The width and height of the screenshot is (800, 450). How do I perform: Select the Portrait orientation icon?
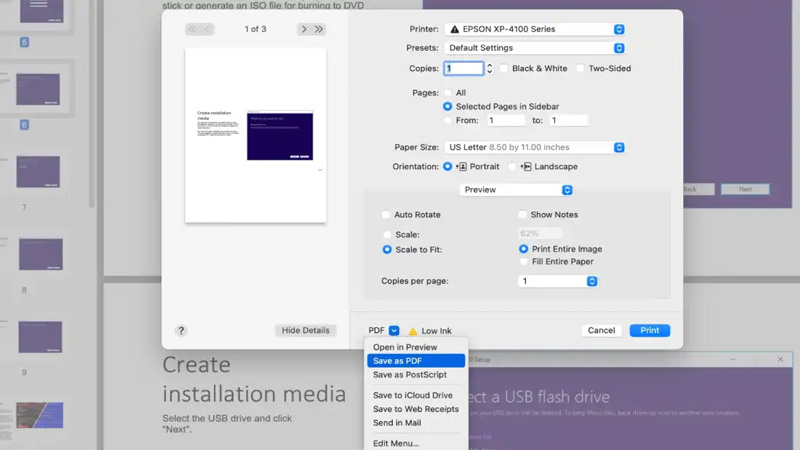[x=462, y=167]
